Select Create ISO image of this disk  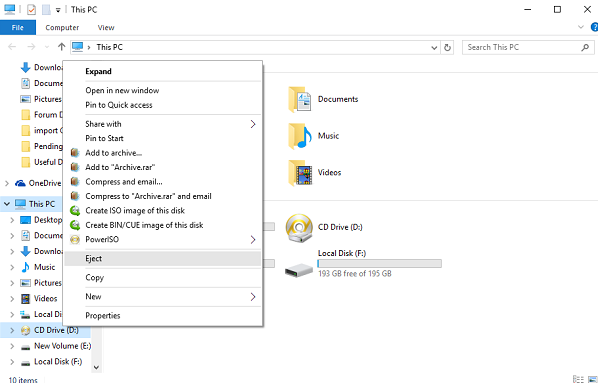coord(162,211)
